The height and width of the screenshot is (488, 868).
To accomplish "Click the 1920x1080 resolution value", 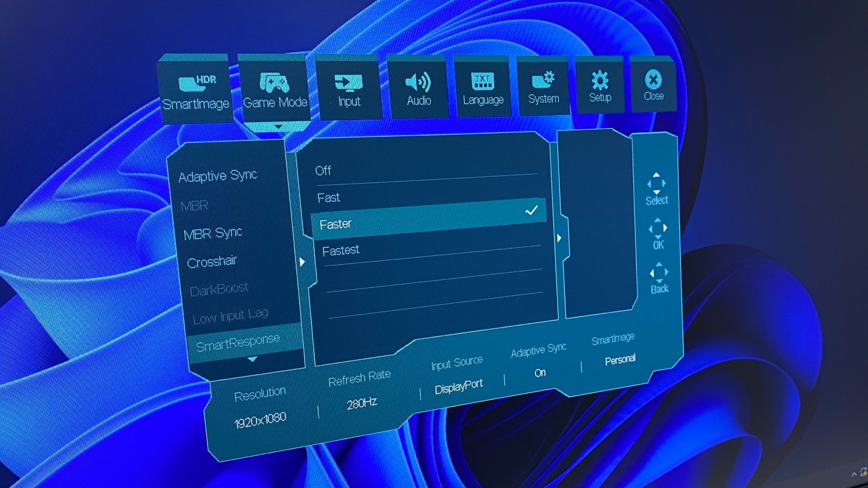I will pyautogui.click(x=260, y=420).
